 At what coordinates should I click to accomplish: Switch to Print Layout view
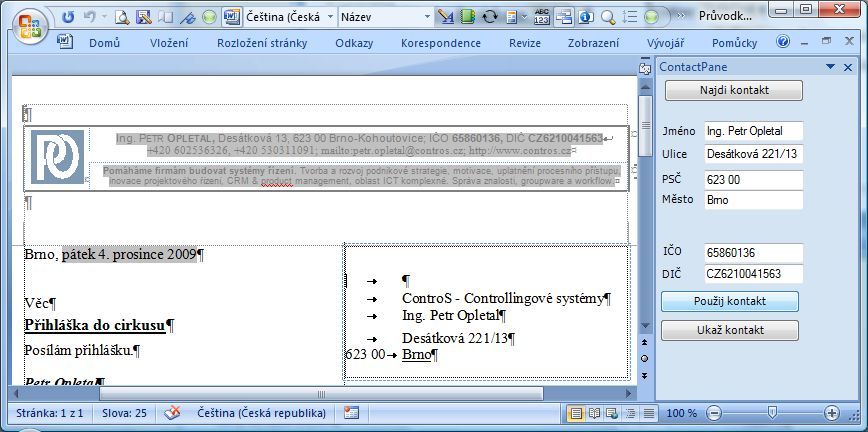[x=577, y=413]
